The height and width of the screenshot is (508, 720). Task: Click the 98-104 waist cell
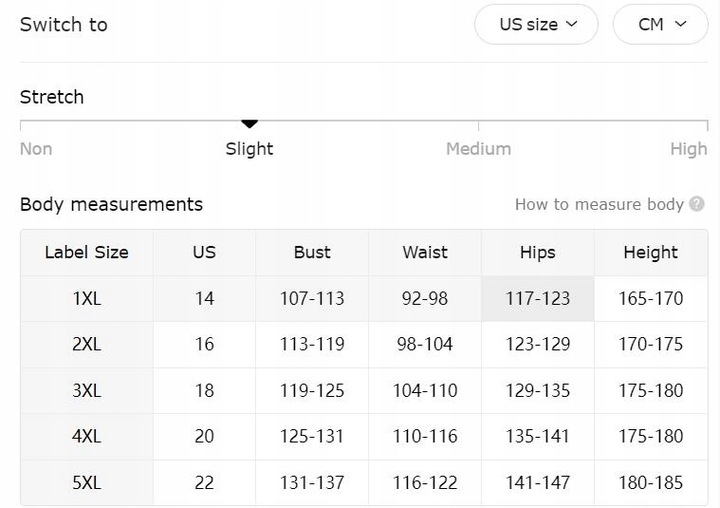(425, 344)
